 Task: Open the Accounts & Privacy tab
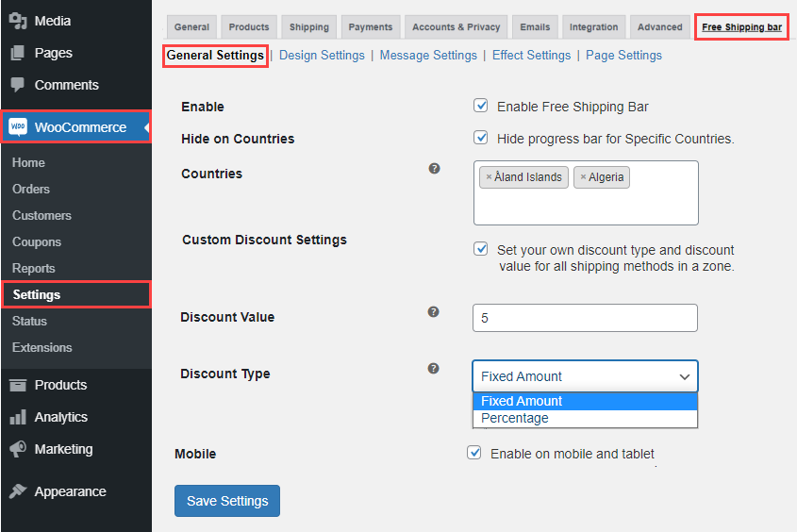point(457,27)
